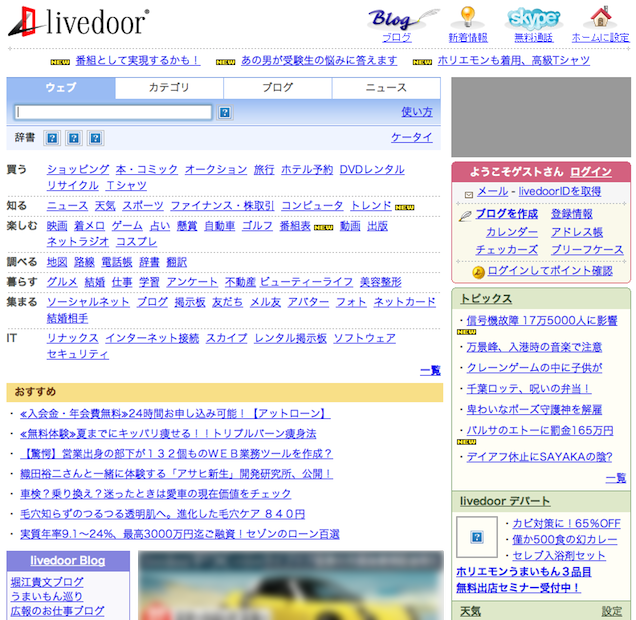Open the 使い方 help link
Viewport: 636px width, 620px height.
417,112
